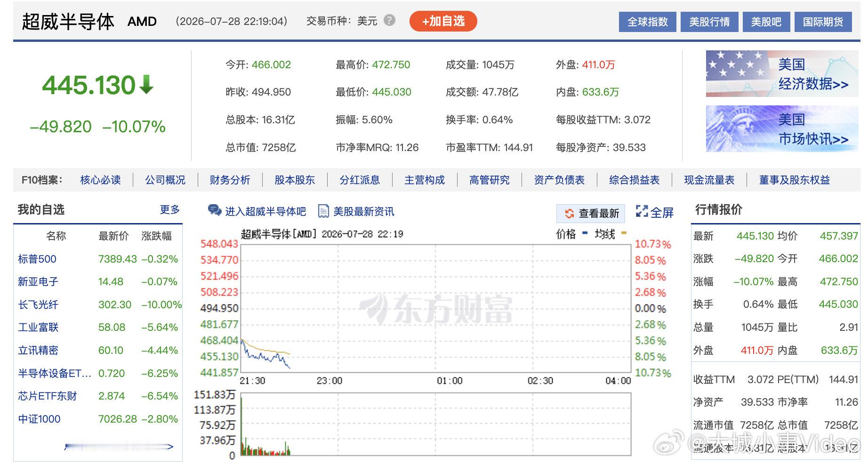Viewport: 868px width, 464px height.
Task: Open the 董事及股东权益 F10 tab
Action: 795,180
